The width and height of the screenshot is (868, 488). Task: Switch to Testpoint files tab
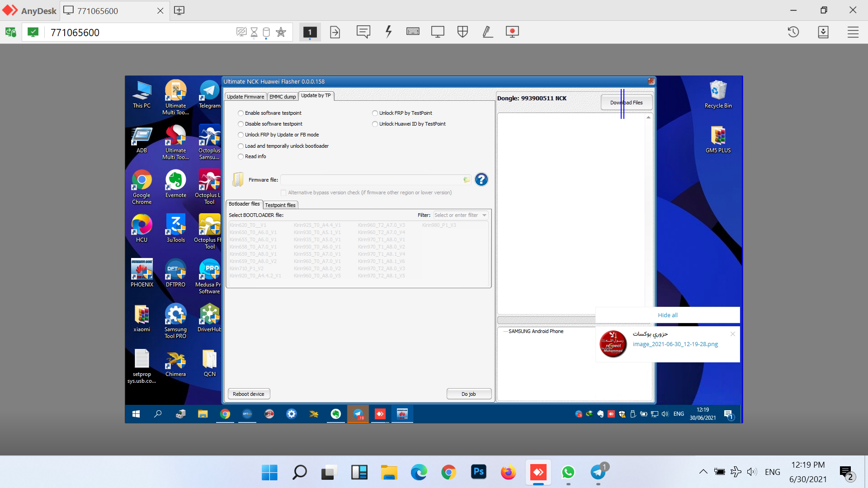pyautogui.click(x=280, y=205)
